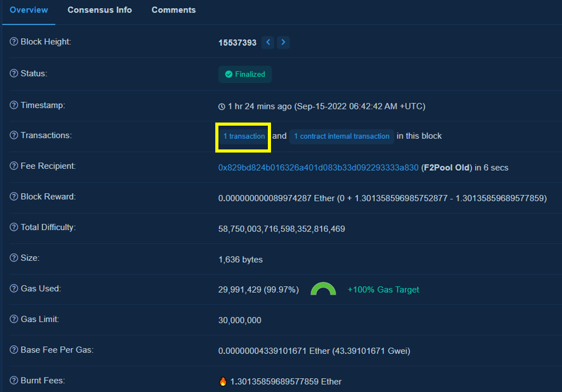Click help icon beside Transactions
This screenshot has height=392, width=562.
click(14, 135)
